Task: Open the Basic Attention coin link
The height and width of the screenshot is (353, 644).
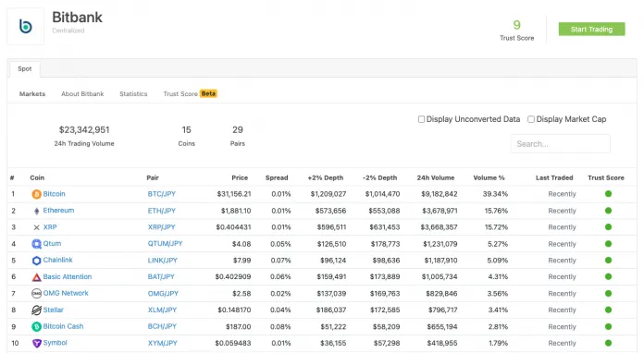Action: (68, 276)
